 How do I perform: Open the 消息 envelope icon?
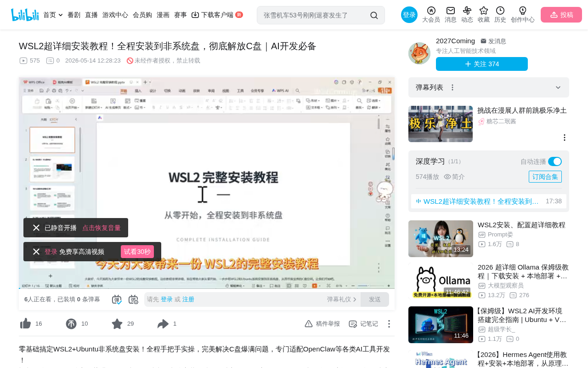[x=451, y=15]
